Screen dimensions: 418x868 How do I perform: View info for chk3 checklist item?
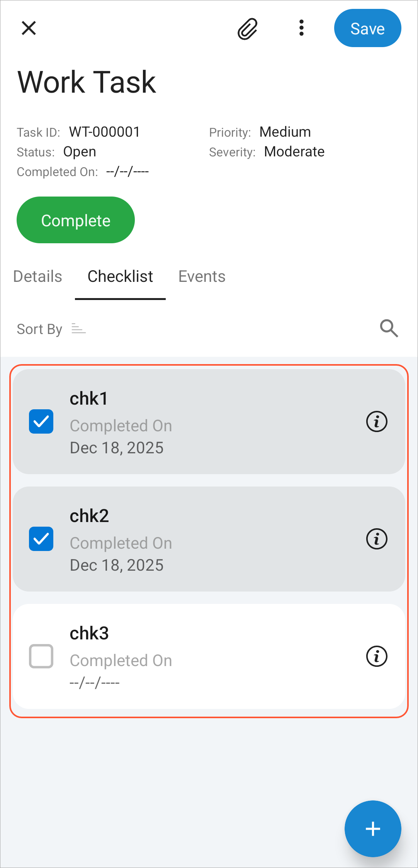(x=377, y=656)
